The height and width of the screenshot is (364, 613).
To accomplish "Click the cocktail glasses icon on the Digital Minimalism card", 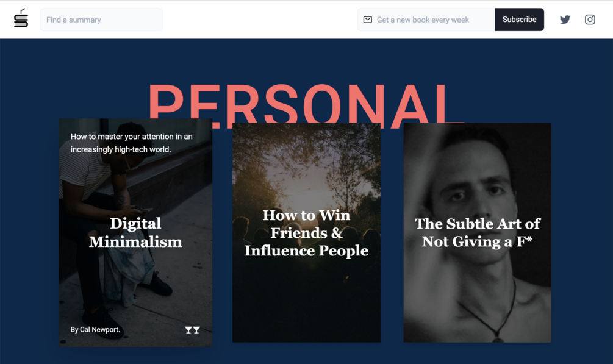I will click(192, 330).
